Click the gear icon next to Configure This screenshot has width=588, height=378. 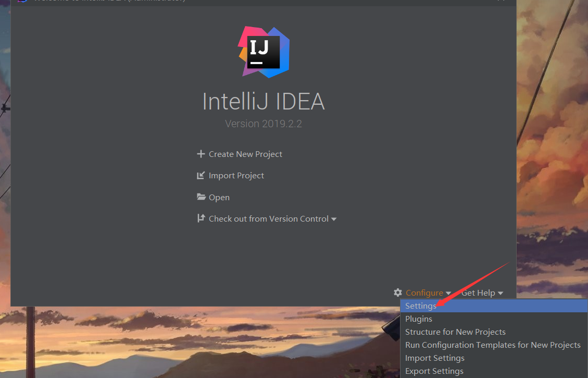(398, 292)
